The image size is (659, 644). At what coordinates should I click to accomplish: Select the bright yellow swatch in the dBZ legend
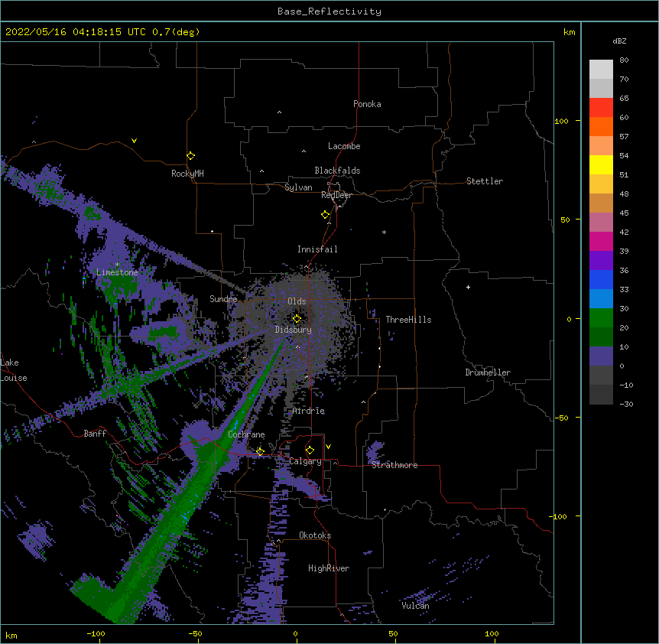click(601, 164)
